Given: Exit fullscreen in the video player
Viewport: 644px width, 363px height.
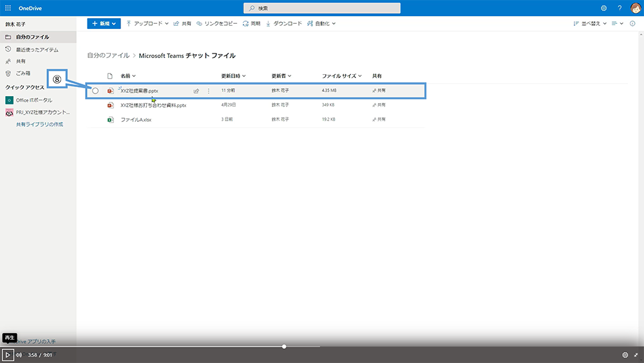Looking at the screenshot, I should [x=636, y=355].
